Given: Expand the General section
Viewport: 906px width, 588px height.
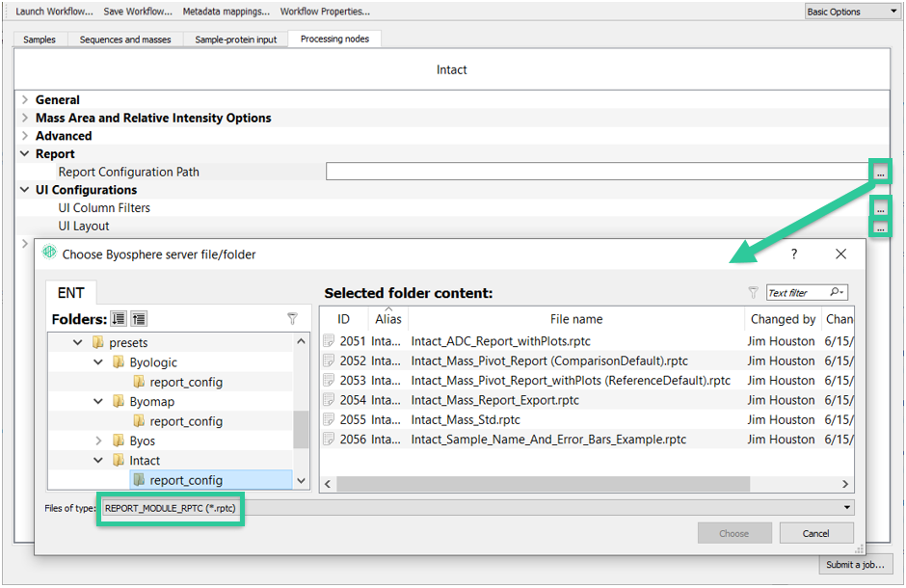Looking at the screenshot, I should point(25,100).
